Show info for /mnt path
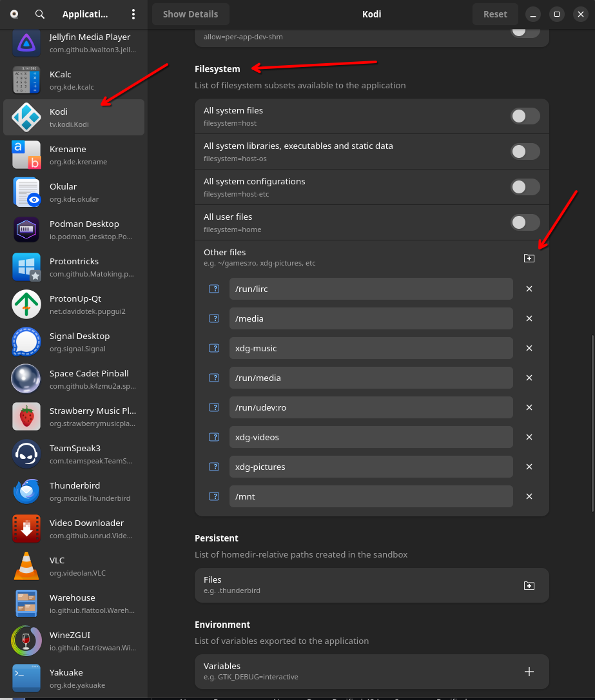The width and height of the screenshot is (595, 700). click(x=214, y=496)
